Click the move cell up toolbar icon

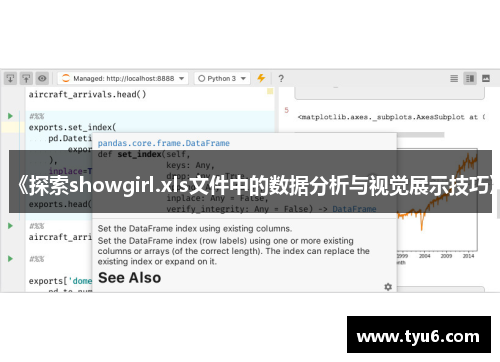(26, 79)
